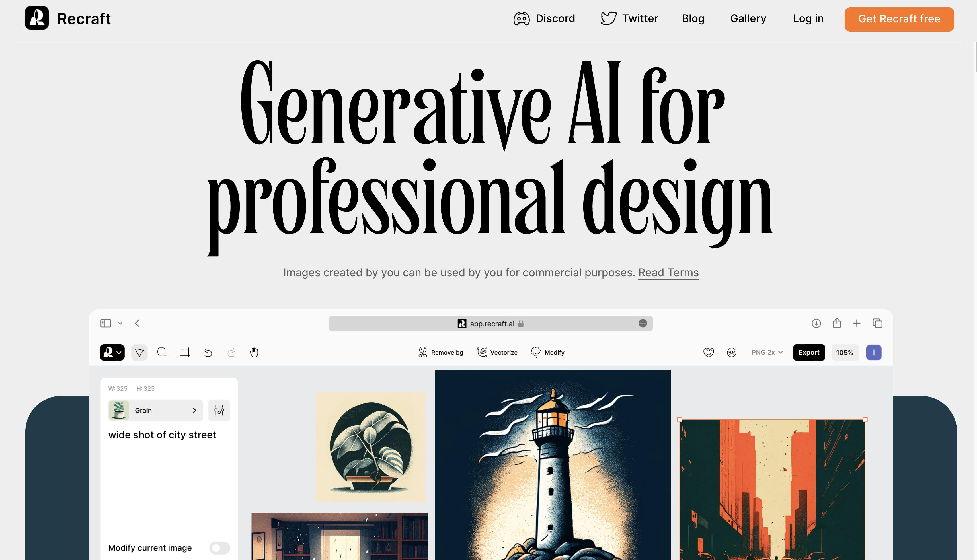Click the Get Recraft free button

click(898, 19)
